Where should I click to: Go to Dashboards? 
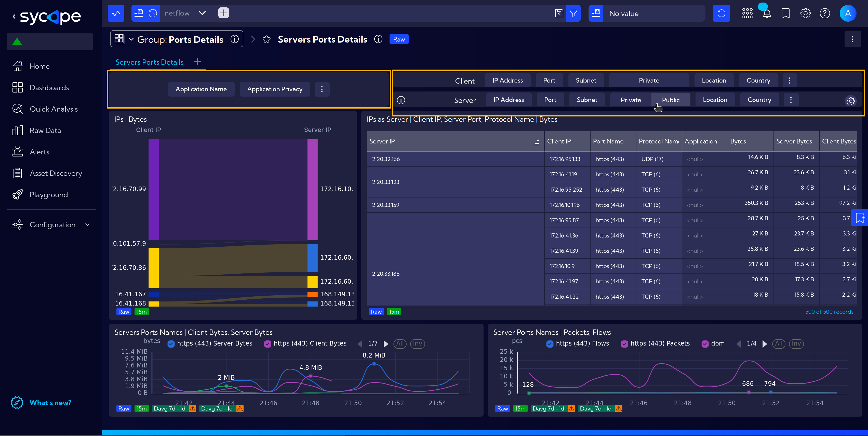[x=49, y=88]
